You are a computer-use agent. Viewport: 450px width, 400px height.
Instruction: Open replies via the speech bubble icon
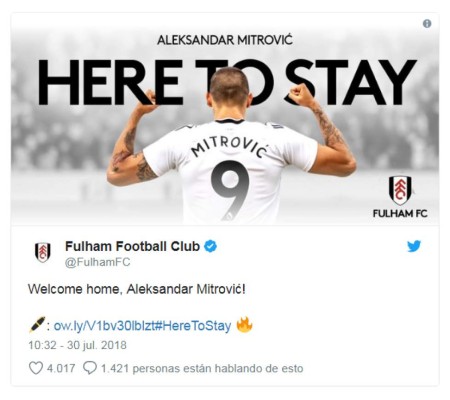coord(89,368)
